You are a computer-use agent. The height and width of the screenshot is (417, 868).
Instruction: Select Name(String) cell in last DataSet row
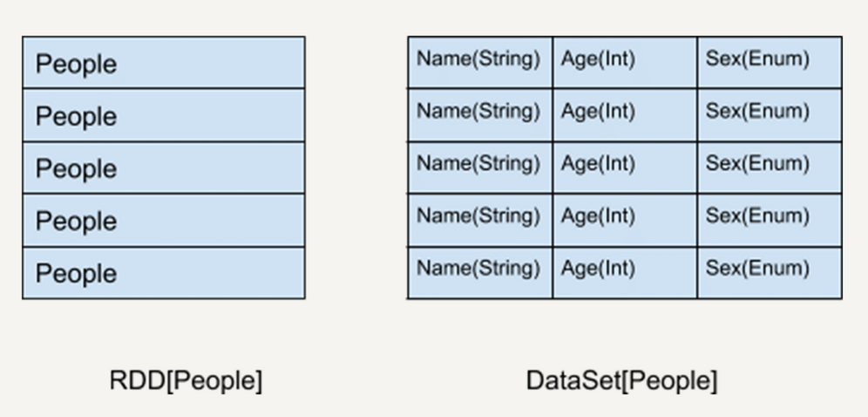pos(479,270)
